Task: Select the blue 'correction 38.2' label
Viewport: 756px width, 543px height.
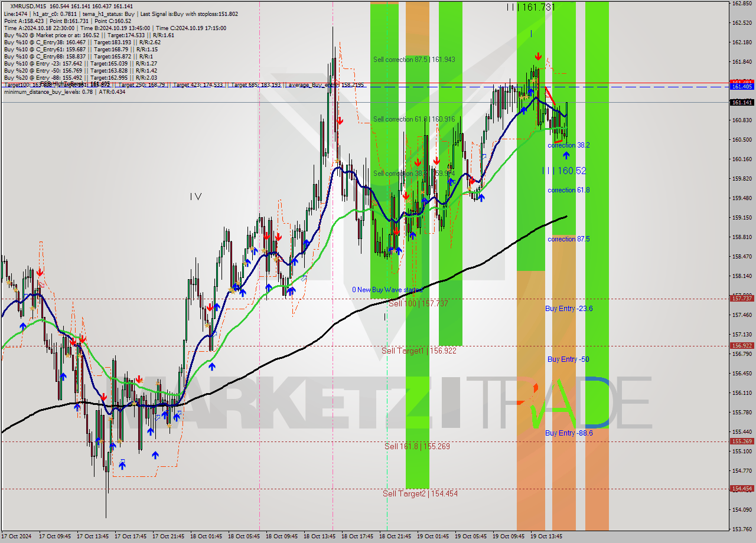Action: 568,145
